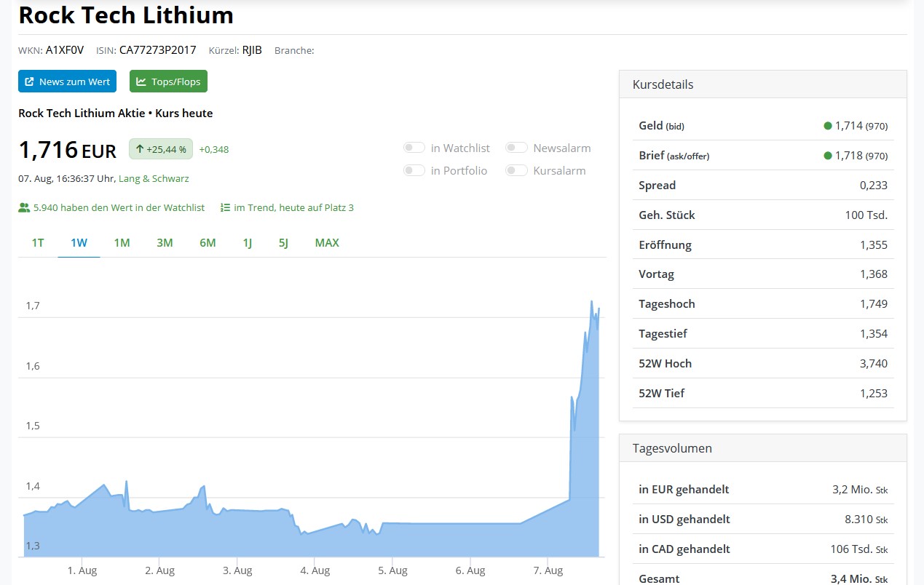Toggle the in Watchlist switch
The image size is (924, 585).
pos(414,148)
